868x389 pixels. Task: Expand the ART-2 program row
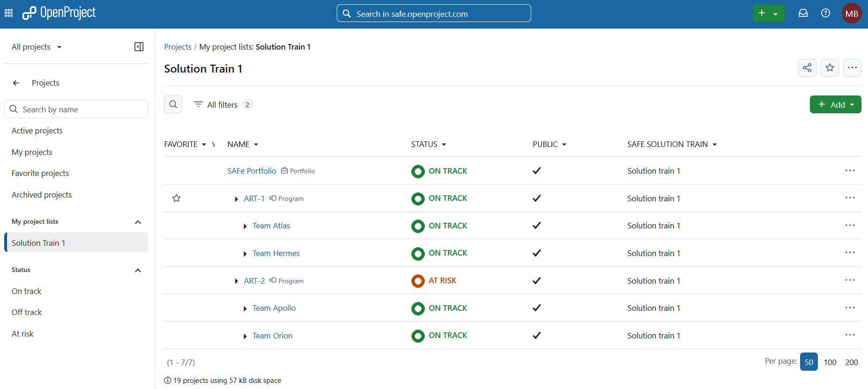coord(236,281)
